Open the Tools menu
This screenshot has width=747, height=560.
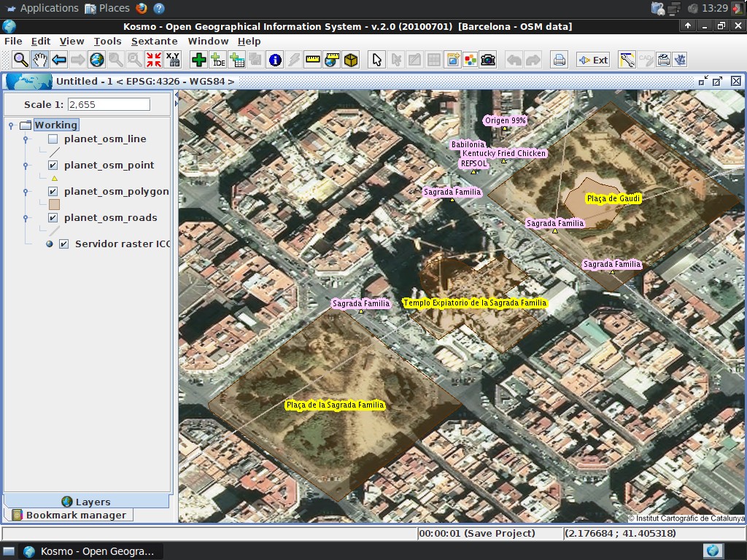click(107, 42)
